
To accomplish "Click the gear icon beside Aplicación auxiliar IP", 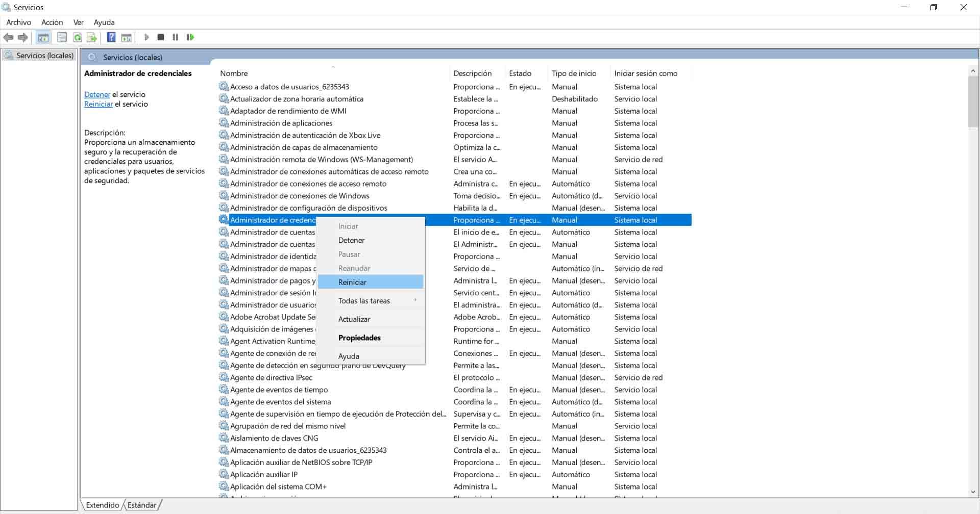I will point(224,474).
